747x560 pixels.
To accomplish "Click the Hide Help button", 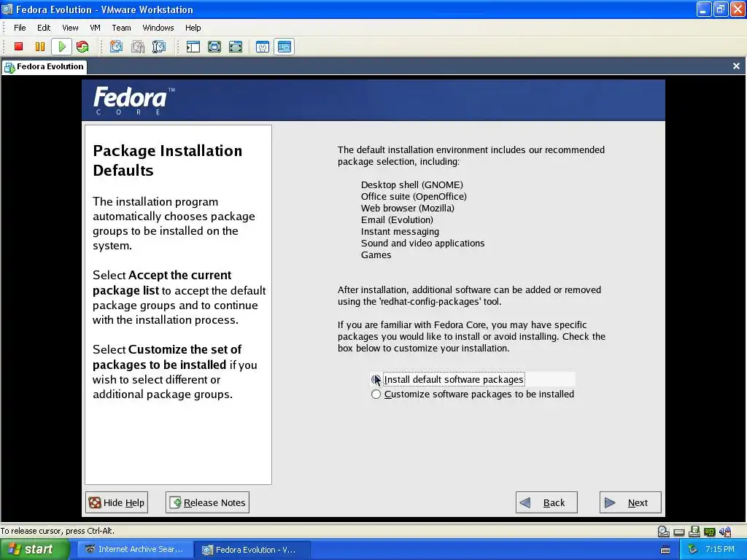I will coord(117,502).
